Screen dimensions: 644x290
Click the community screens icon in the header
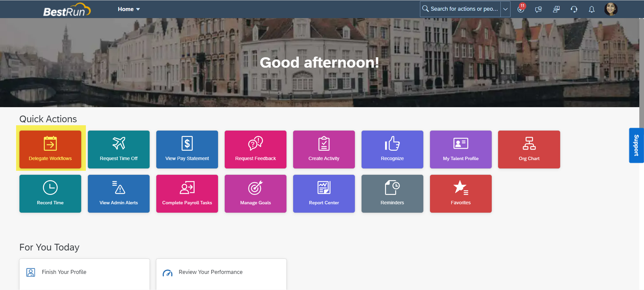(556, 9)
